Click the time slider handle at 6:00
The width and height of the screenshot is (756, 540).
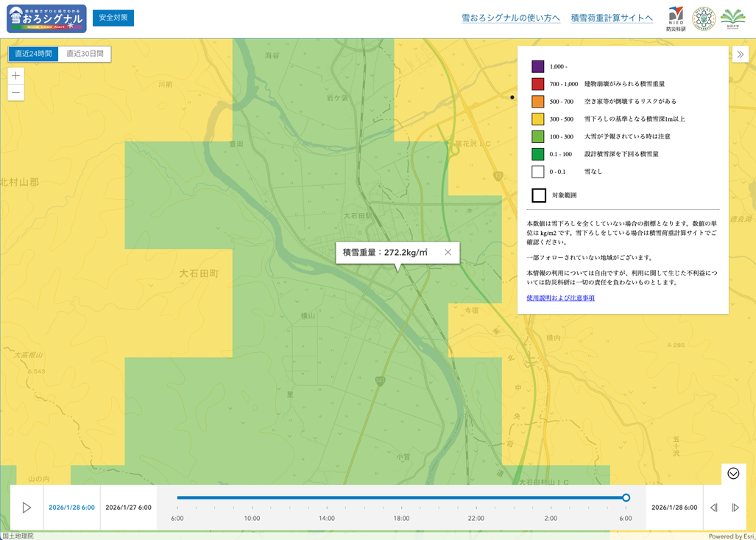point(626,498)
